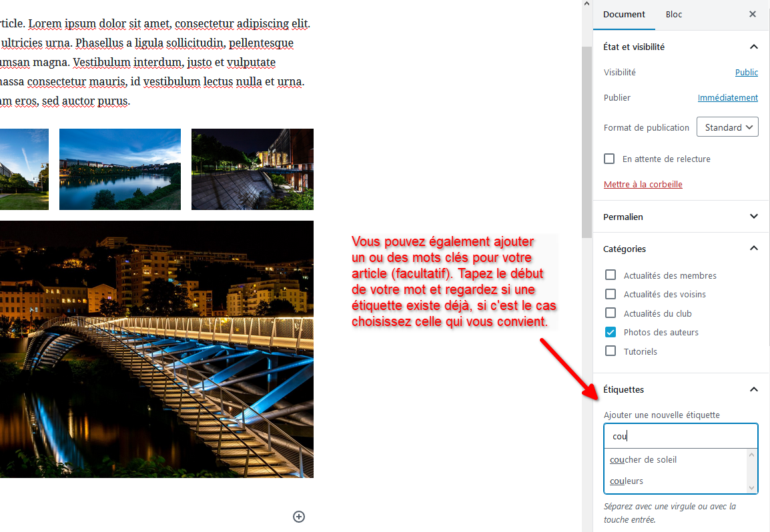This screenshot has height=532, width=770.
Task: Click the Public visibility link
Action: click(746, 72)
